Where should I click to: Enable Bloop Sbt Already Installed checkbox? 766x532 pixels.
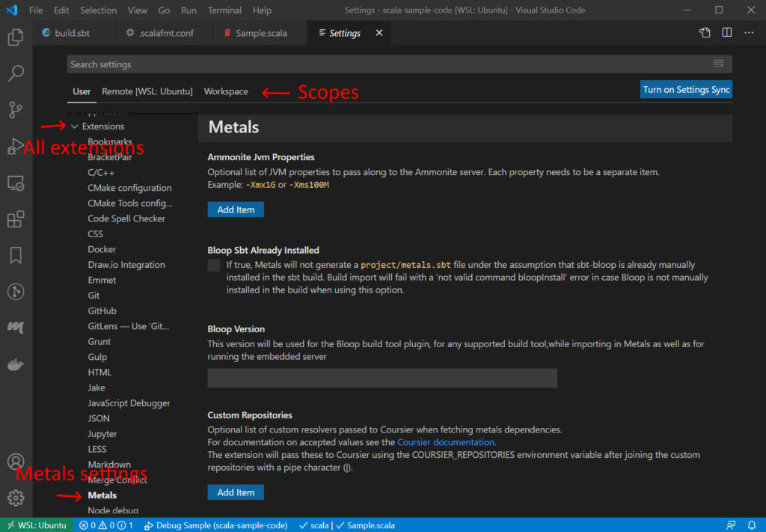[214, 266]
